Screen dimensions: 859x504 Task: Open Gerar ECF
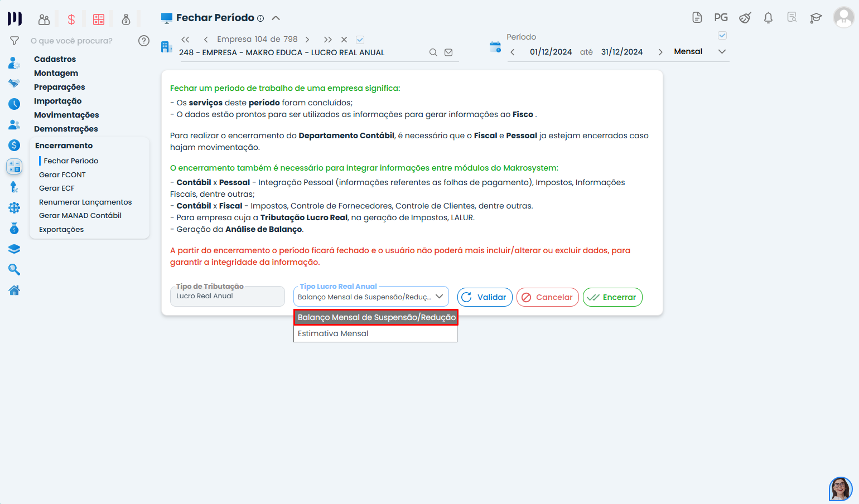click(56, 188)
